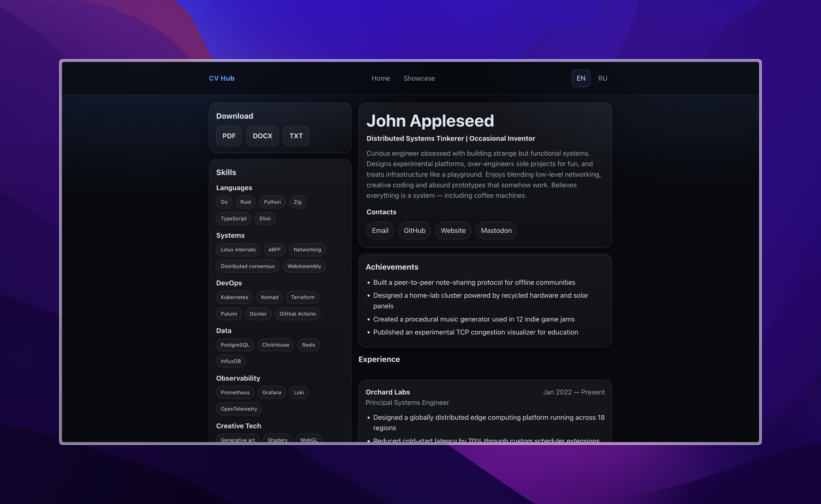Select the Go language chip

pos(224,202)
